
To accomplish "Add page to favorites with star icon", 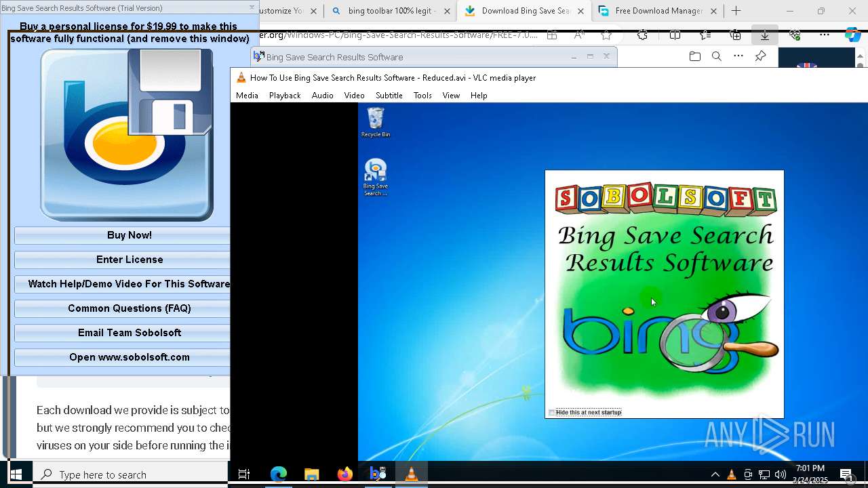I will pyautogui.click(x=606, y=35).
